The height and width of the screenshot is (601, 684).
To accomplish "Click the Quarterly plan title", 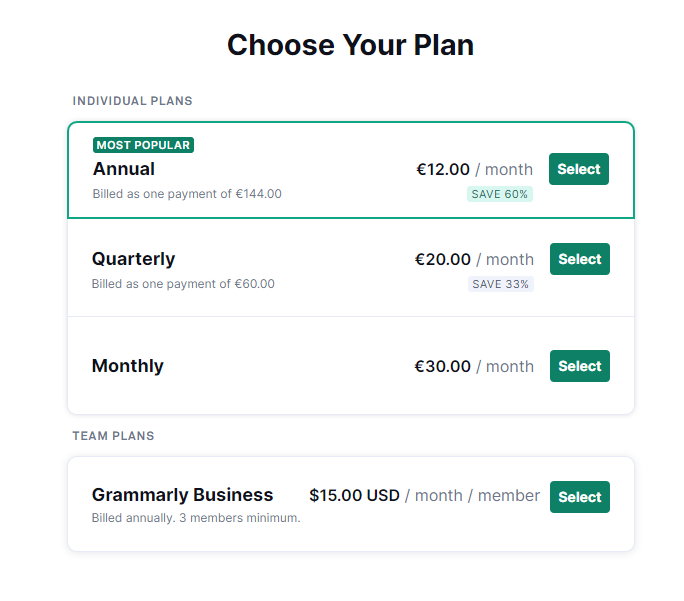I will [x=133, y=259].
